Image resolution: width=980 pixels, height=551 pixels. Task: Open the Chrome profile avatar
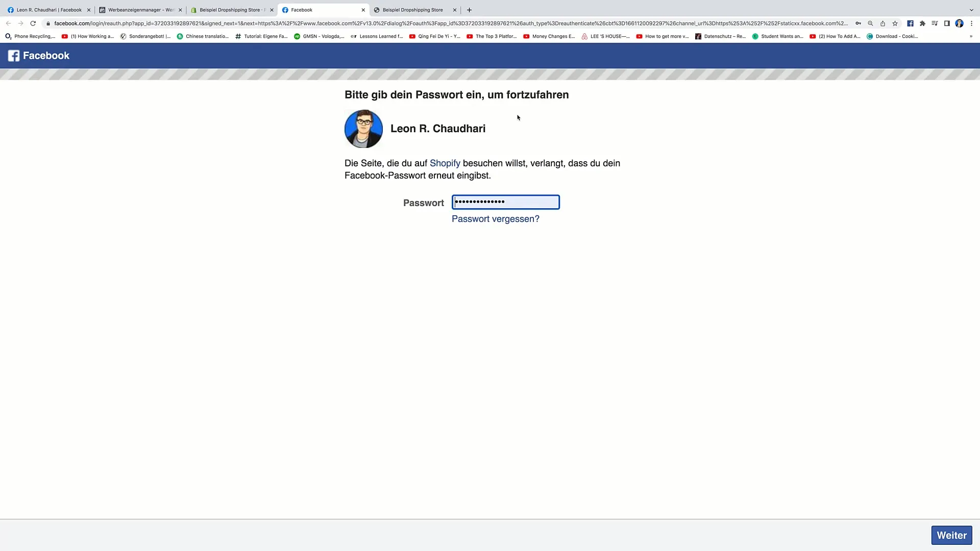click(959, 23)
